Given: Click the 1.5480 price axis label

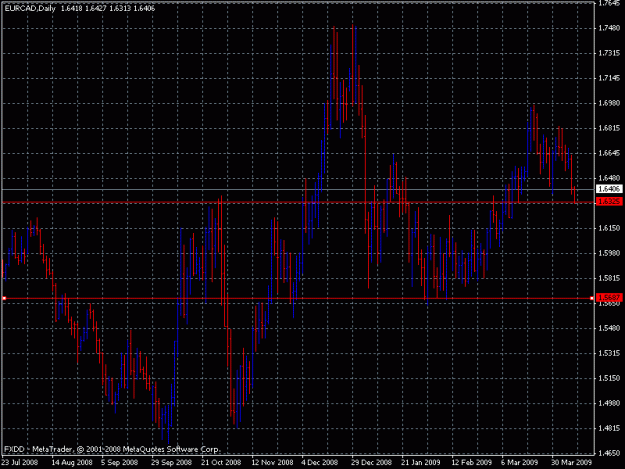Looking at the screenshot, I should point(609,328).
